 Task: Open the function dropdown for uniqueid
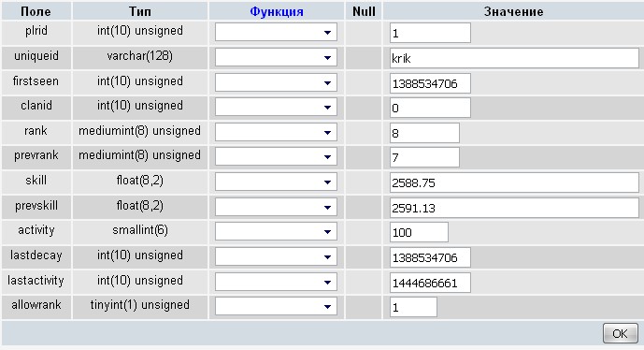coord(276,58)
